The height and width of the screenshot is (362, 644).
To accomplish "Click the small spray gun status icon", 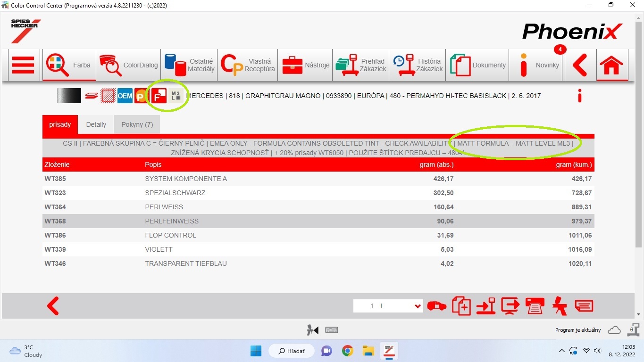I will point(313,330).
